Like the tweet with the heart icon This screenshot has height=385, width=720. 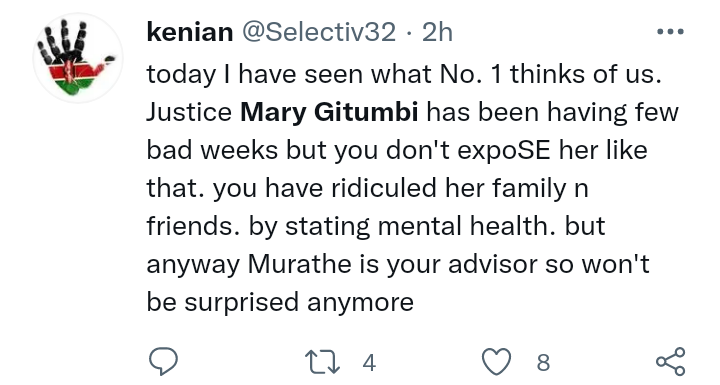pyautogui.click(x=496, y=362)
